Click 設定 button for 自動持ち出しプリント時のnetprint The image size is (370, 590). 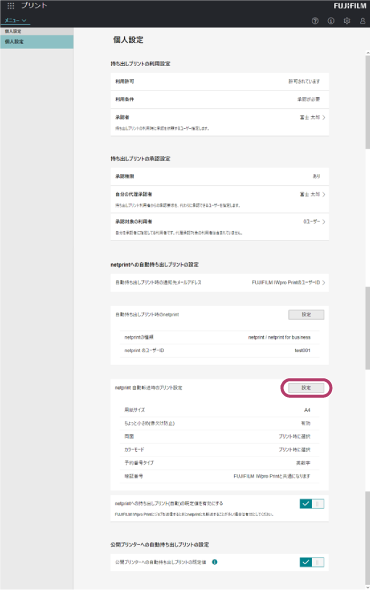[306, 315]
